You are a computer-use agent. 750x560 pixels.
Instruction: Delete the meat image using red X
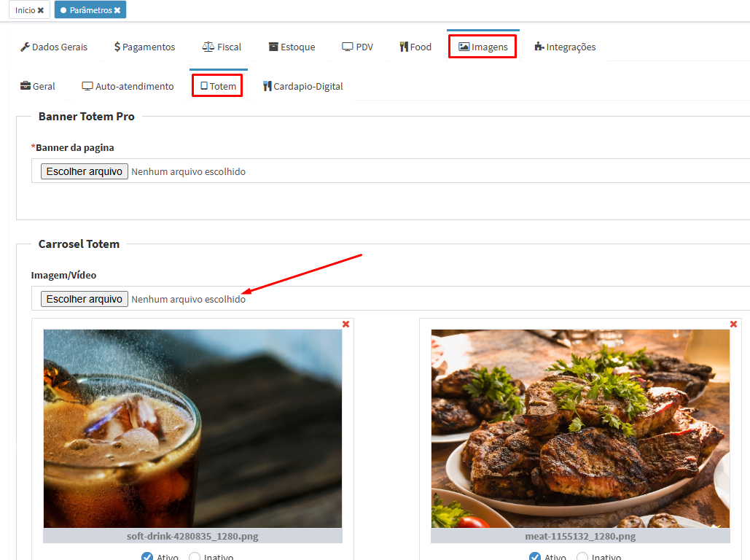tap(734, 324)
